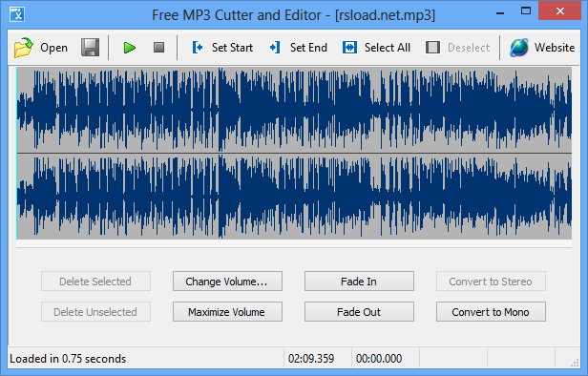Click the total duration 02:09.359
This screenshot has height=376, width=588.
(x=311, y=359)
